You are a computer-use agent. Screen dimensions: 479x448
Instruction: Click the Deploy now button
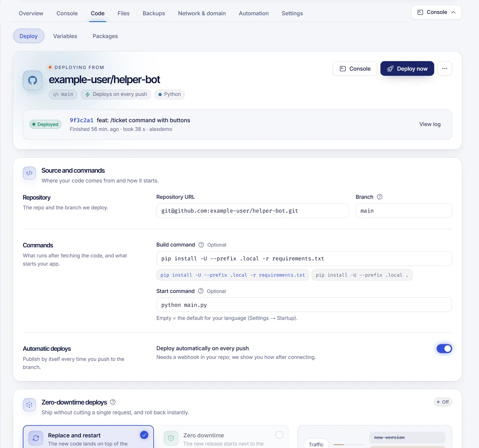(407, 69)
